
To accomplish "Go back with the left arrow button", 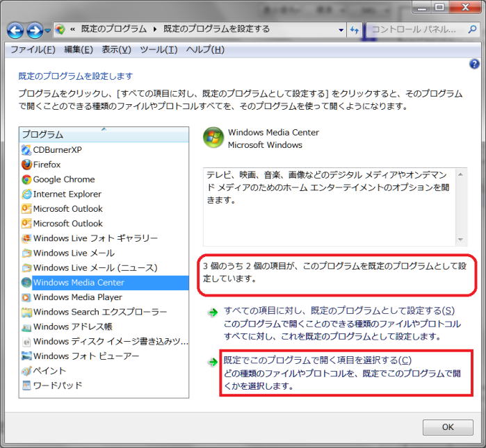I will (x=15, y=31).
